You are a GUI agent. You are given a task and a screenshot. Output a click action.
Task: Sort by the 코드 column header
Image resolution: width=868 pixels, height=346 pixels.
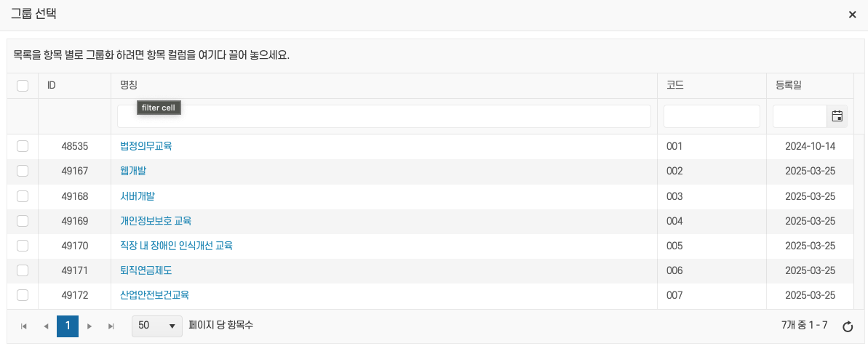click(x=674, y=86)
